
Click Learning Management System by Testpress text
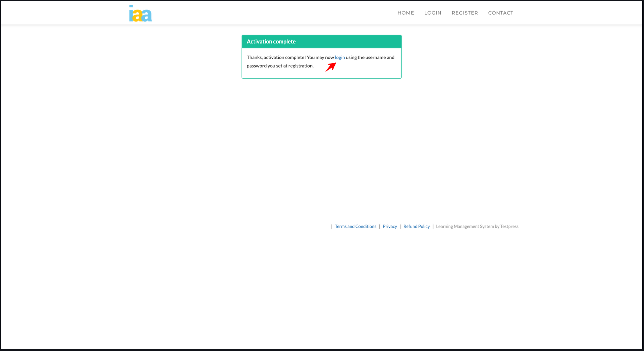477,226
